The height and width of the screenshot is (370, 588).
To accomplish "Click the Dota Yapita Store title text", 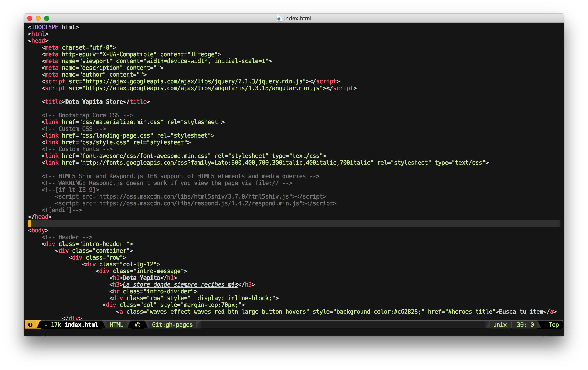I will 94,102.
